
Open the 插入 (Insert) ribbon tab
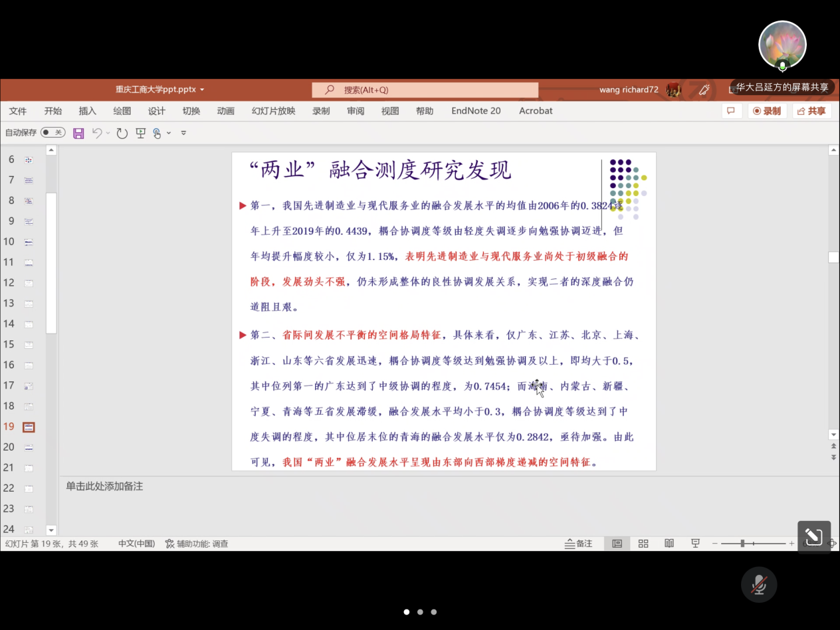87,111
